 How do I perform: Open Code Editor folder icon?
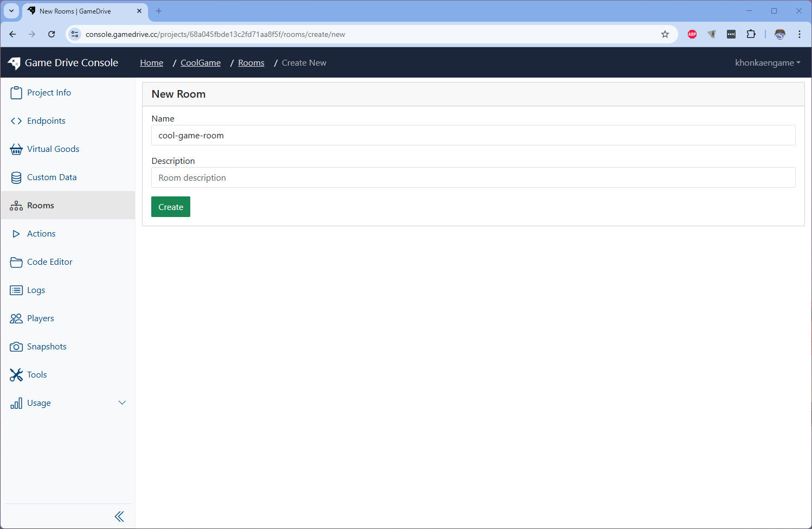pyautogui.click(x=16, y=262)
